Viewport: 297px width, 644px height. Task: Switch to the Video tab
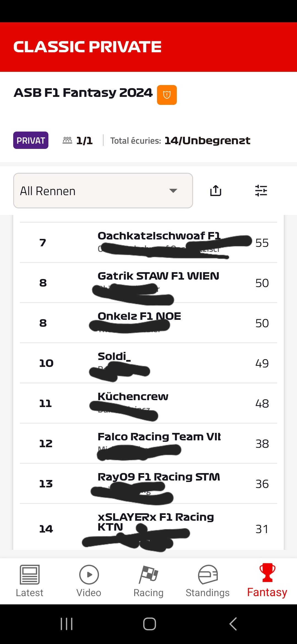point(89,581)
